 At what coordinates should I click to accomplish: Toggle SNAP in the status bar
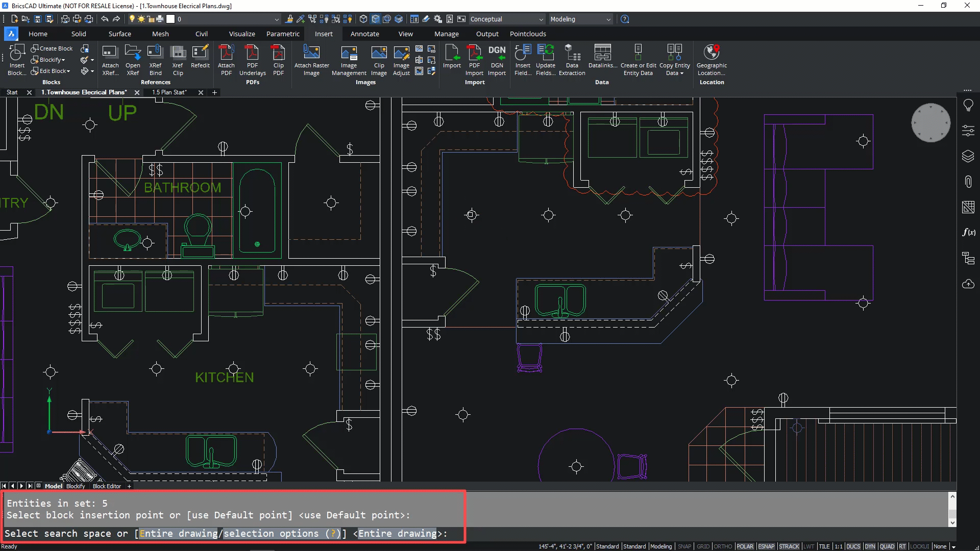(x=684, y=546)
